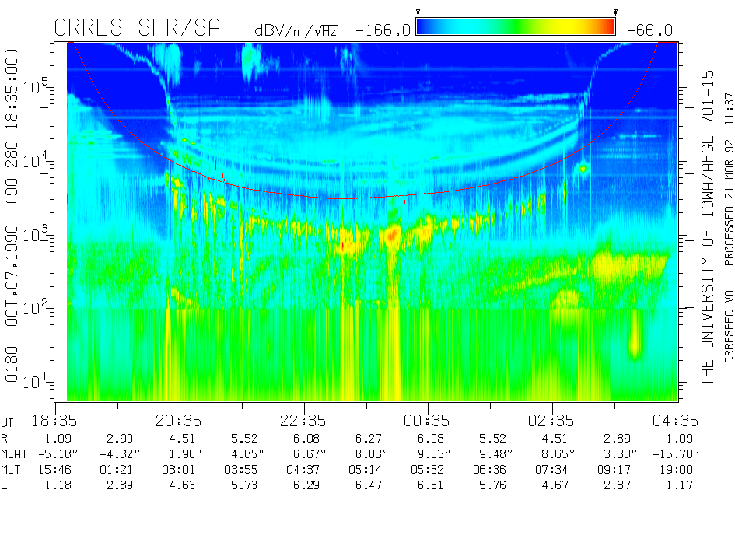Click the CRRES SFR/SA plot title
Viewport: 735px width, 560px height.
click(137, 29)
